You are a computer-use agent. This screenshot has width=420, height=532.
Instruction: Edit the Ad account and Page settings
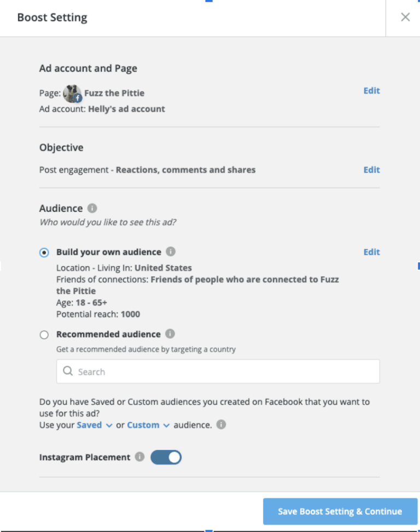click(x=371, y=90)
